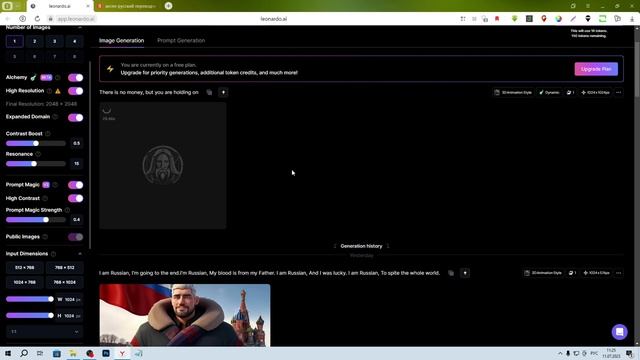Open the generated Russian man image thumbnail
The image size is (640, 360).
pos(184,315)
